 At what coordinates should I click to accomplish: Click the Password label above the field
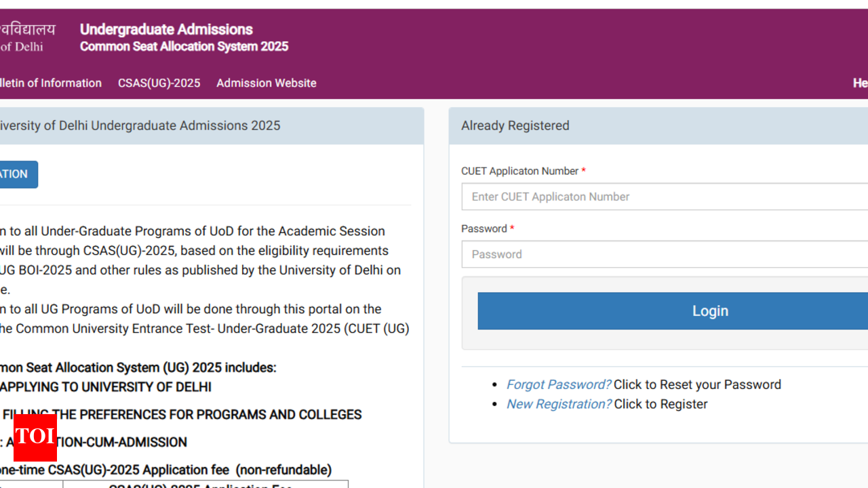484,228
